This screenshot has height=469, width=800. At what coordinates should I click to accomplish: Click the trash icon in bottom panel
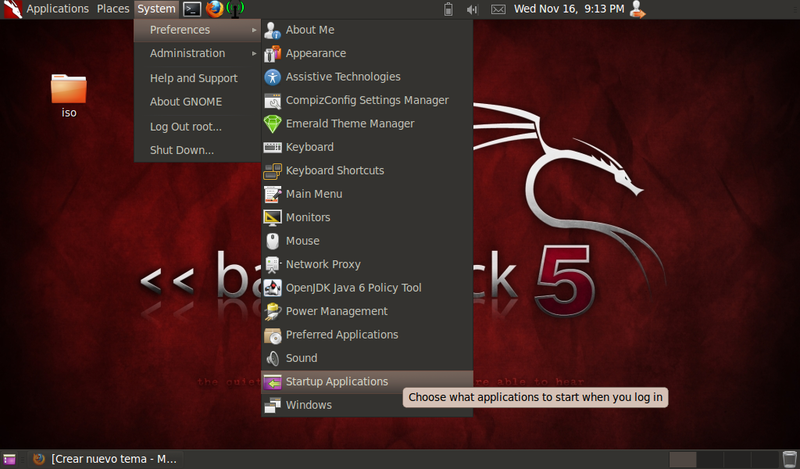[789, 459]
